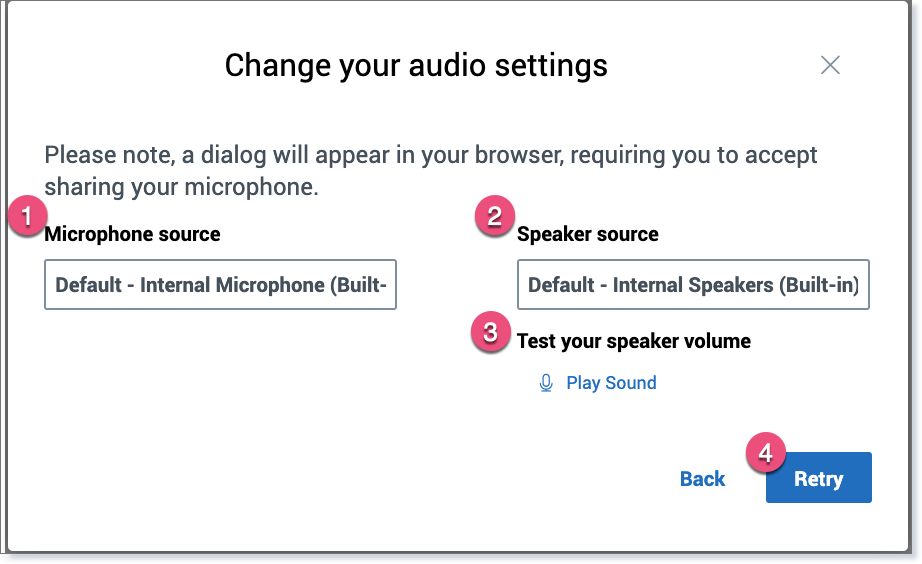Image resolution: width=922 pixels, height=564 pixels.
Task: Open the Speaker source dropdown
Action: click(x=693, y=285)
